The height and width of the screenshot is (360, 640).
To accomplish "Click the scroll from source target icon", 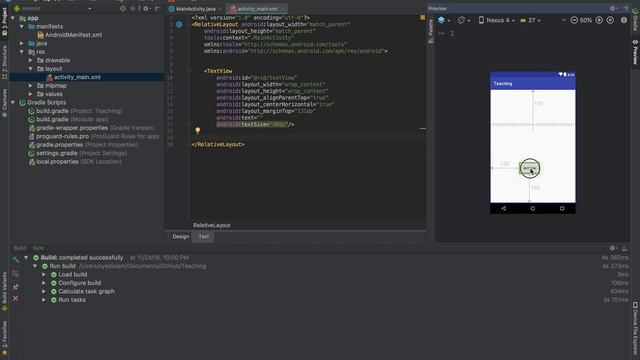I will pyautogui.click(x=123, y=8).
